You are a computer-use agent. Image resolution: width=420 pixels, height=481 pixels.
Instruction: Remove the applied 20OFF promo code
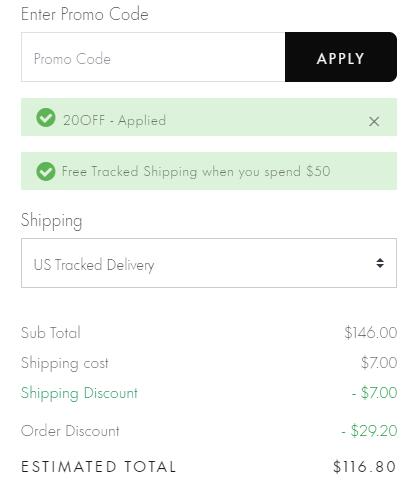(374, 121)
